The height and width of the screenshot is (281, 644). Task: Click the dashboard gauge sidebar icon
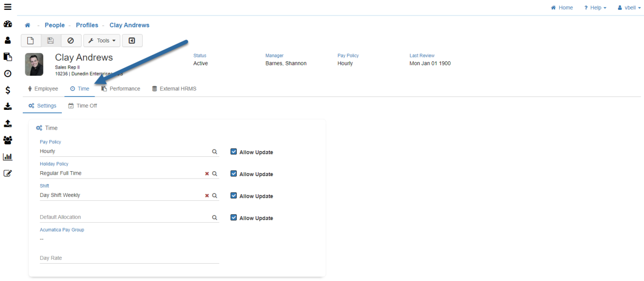pyautogui.click(x=7, y=24)
